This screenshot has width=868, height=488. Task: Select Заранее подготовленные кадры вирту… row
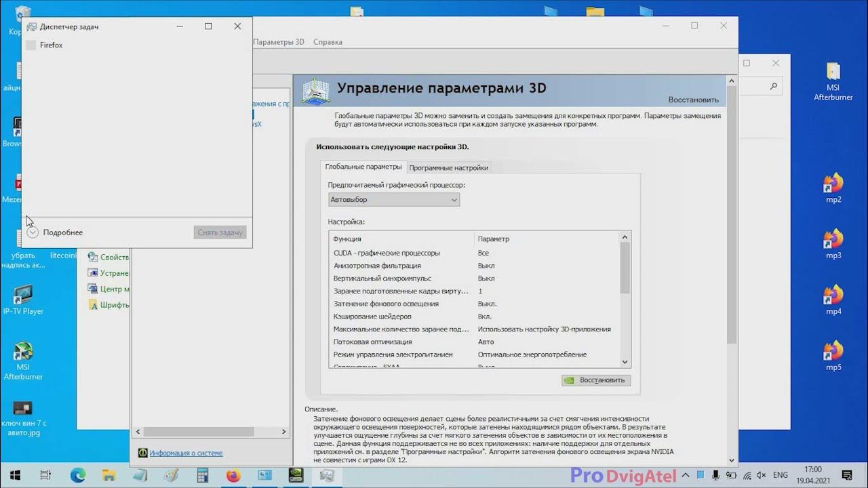click(474, 291)
